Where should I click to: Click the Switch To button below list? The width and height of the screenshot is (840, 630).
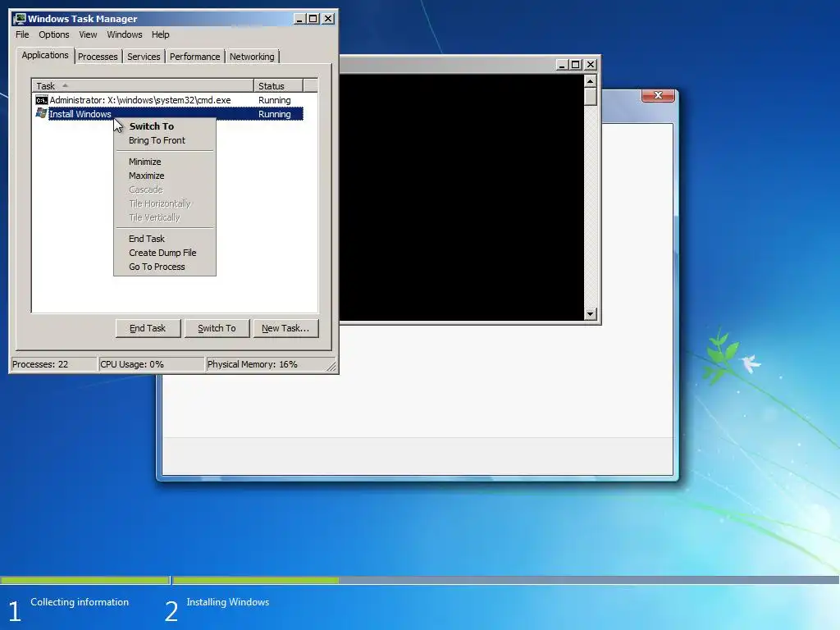pos(217,328)
